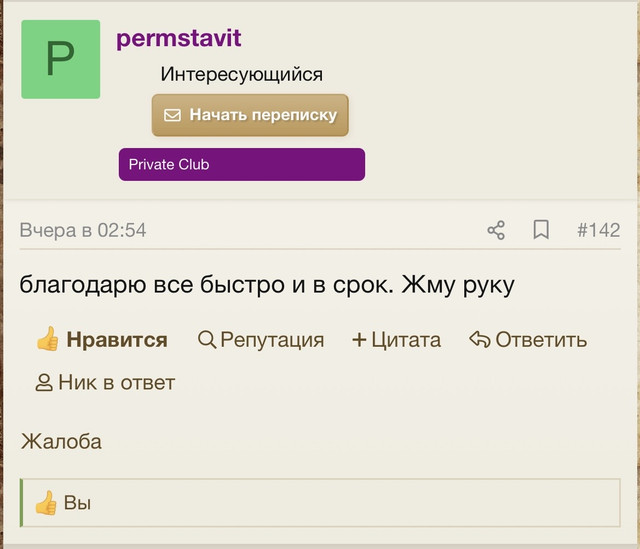Viewport: 640px width, 549px height.
Task: Click the Начать переписку button
Action: [x=250, y=115]
